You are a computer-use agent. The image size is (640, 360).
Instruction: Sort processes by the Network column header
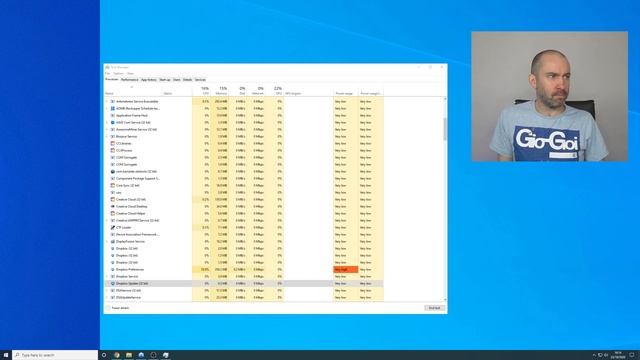256,91
